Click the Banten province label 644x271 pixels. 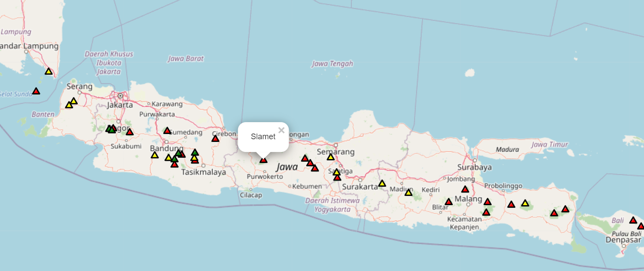tap(43, 114)
